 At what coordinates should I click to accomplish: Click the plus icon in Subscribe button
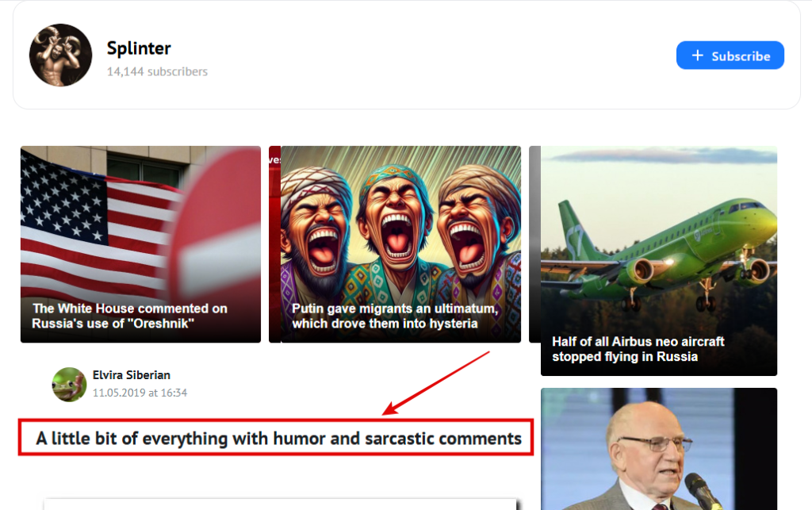tap(698, 56)
